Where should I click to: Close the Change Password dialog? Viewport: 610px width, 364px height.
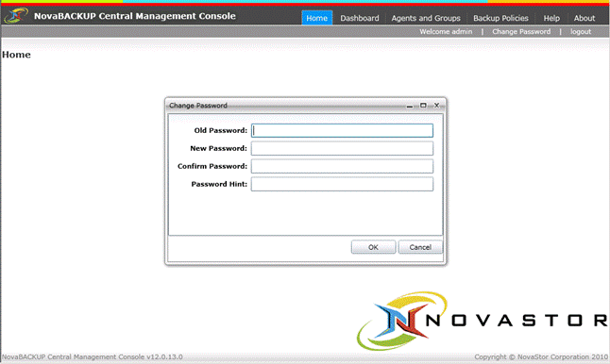436,106
